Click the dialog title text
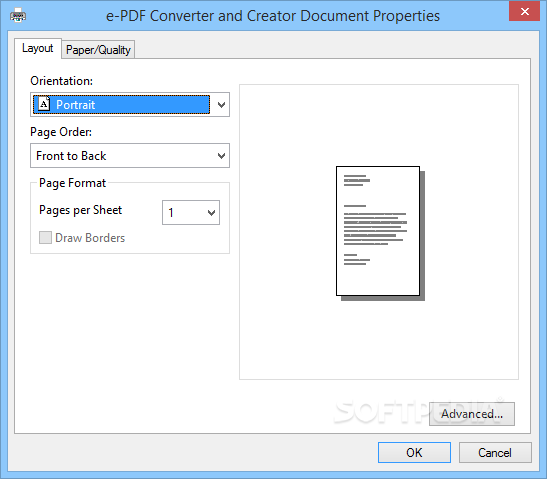This screenshot has height=479, width=547. click(273, 16)
